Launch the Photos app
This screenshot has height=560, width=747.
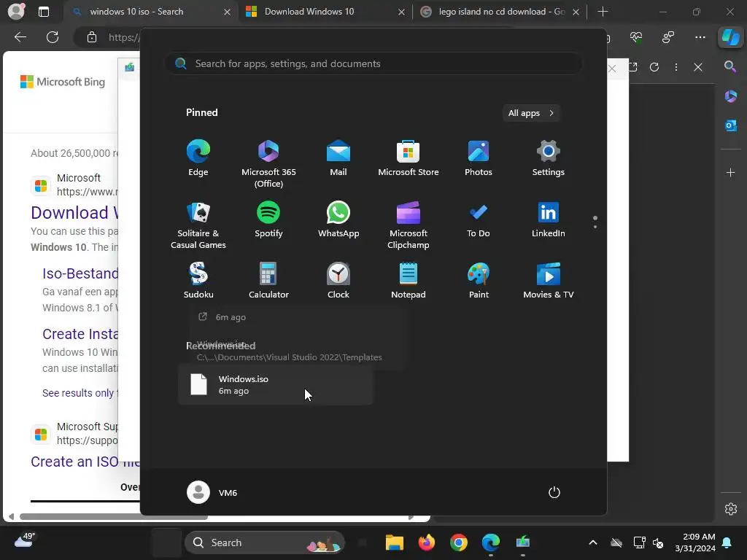479,158
